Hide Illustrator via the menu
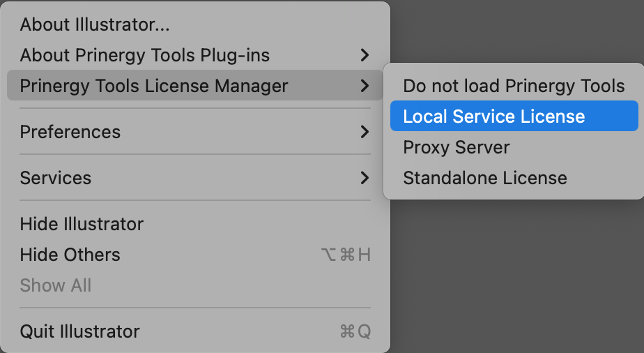 point(82,224)
